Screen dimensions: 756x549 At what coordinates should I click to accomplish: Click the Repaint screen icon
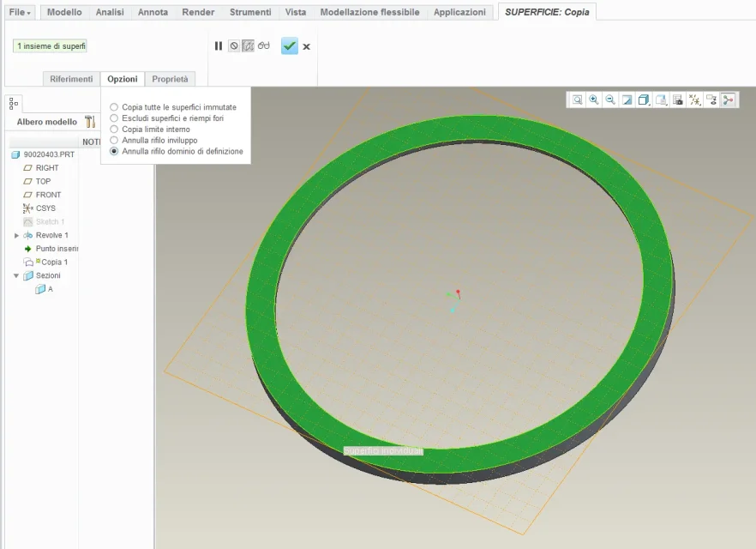(x=627, y=100)
